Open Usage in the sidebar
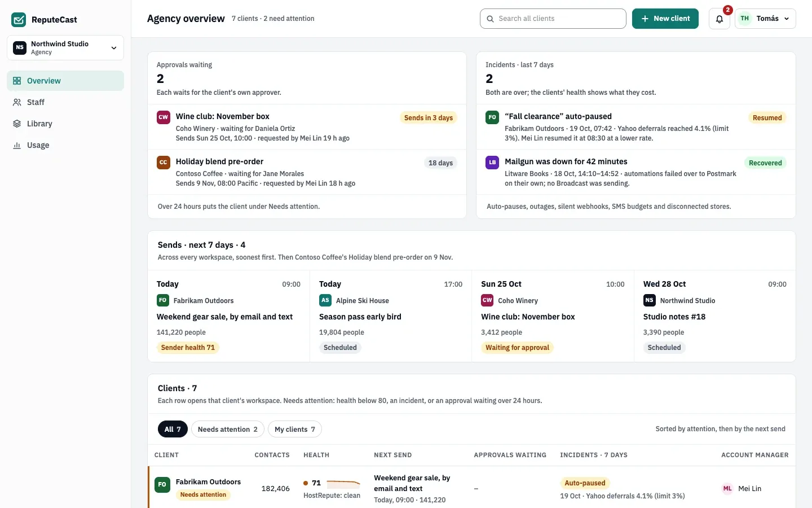This screenshot has width=812, height=508. 65,145
